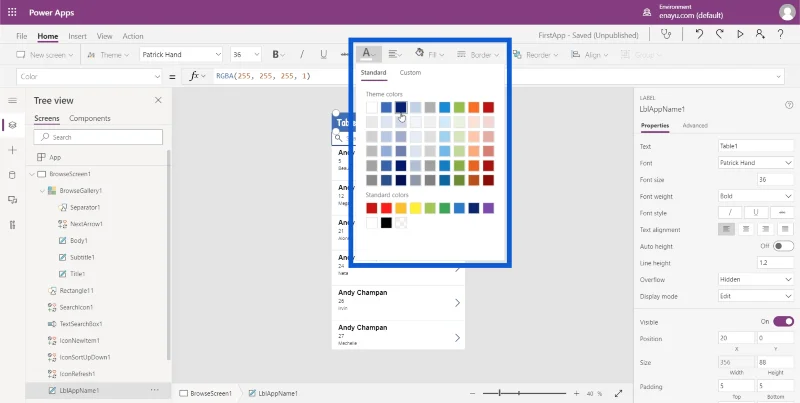The height and width of the screenshot is (403, 800).
Task: Open the Font weight Bold dropdown
Action: [x=756, y=196]
